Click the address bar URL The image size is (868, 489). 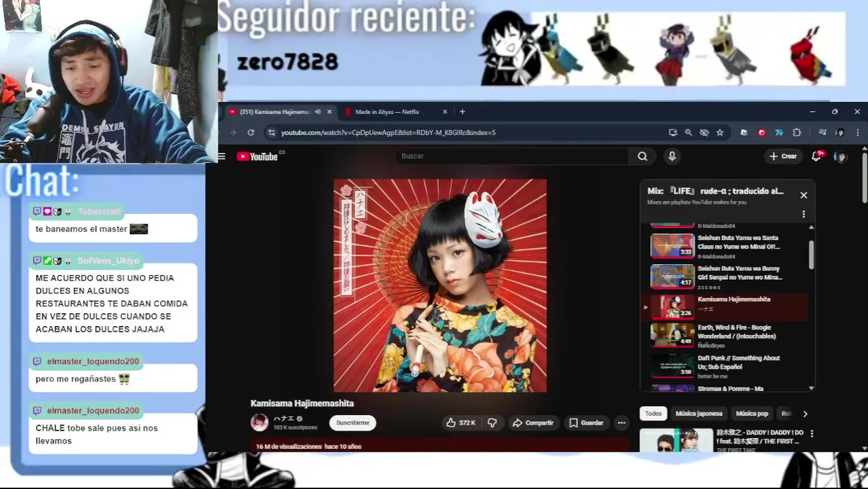point(388,132)
